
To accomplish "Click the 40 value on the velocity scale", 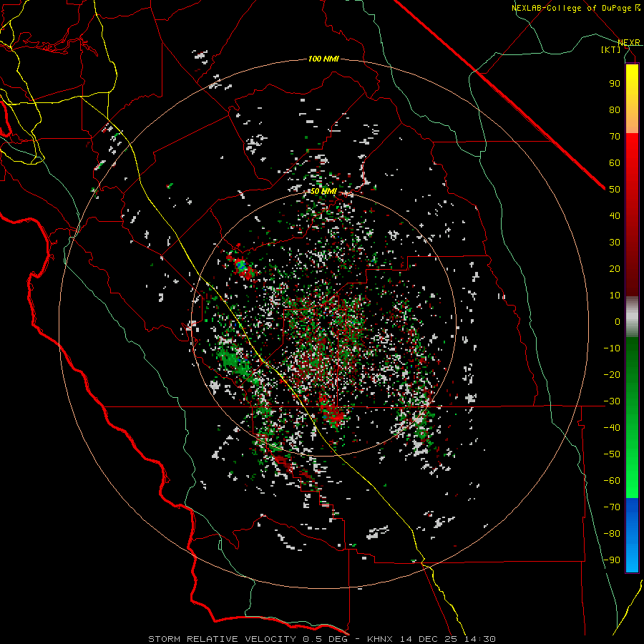I will tap(615, 215).
